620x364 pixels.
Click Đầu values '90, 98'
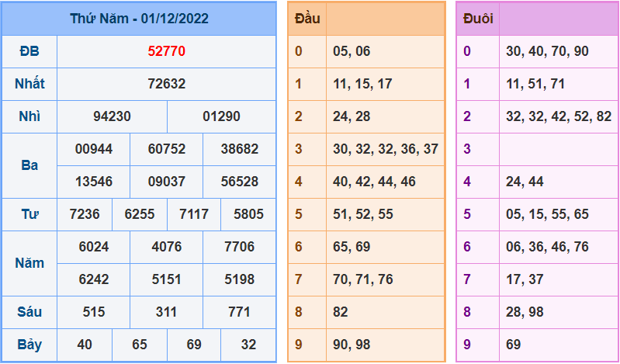click(x=352, y=345)
